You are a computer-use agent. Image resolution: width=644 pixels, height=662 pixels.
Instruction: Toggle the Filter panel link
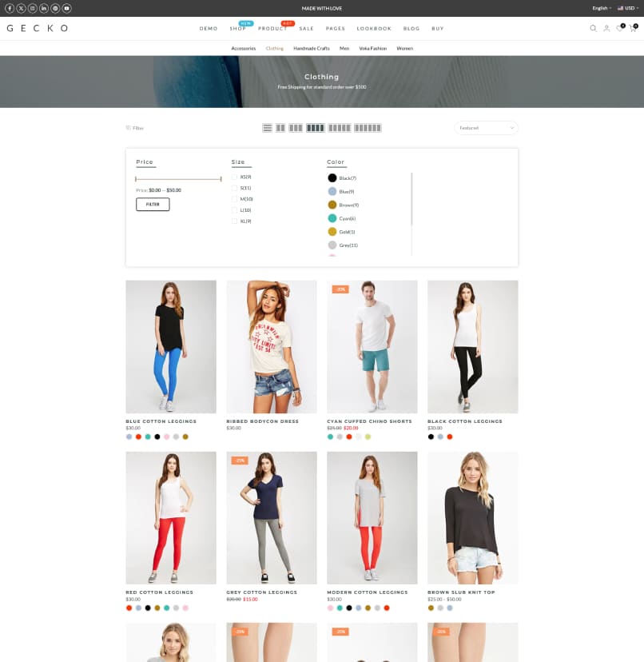tap(134, 128)
